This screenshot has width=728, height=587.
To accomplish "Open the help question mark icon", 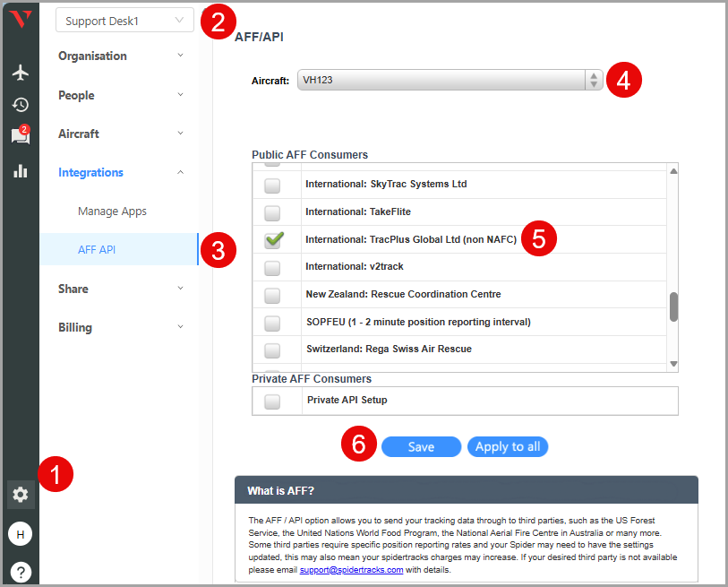I will click(x=20, y=571).
